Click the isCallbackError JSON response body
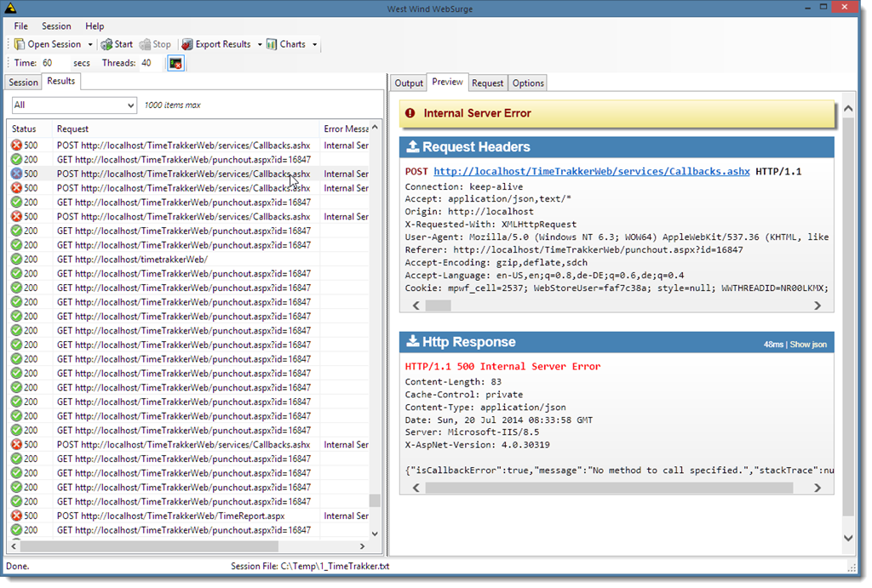The width and height of the screenshot is (872, 588). pos(620,471)
